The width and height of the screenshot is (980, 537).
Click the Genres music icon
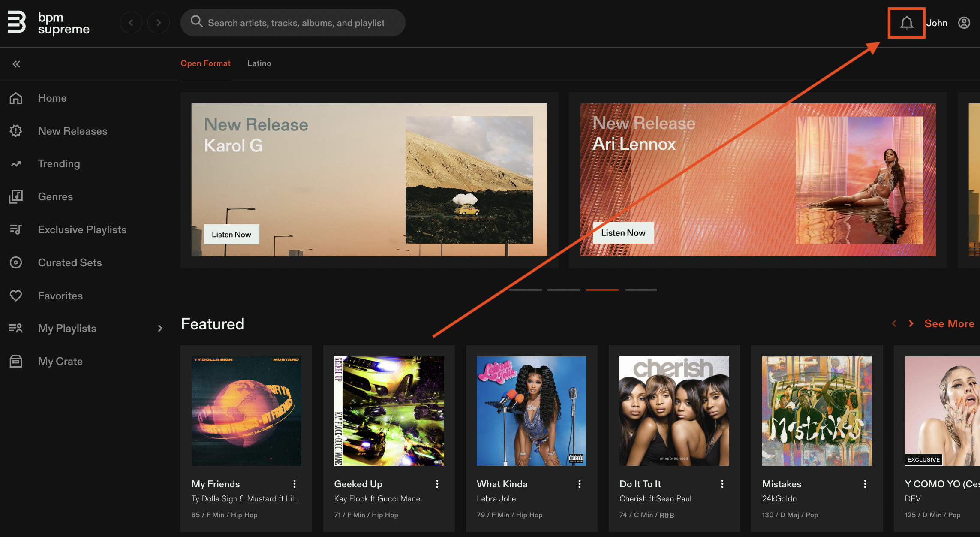pos(16,196)
